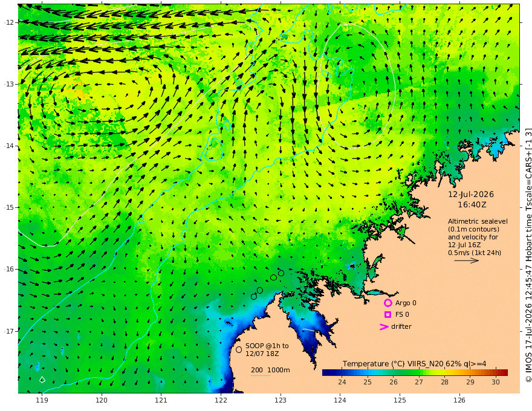Click longitude axis label 125
The width and height of the screenshot is (532, 411).
coord(400,400)
